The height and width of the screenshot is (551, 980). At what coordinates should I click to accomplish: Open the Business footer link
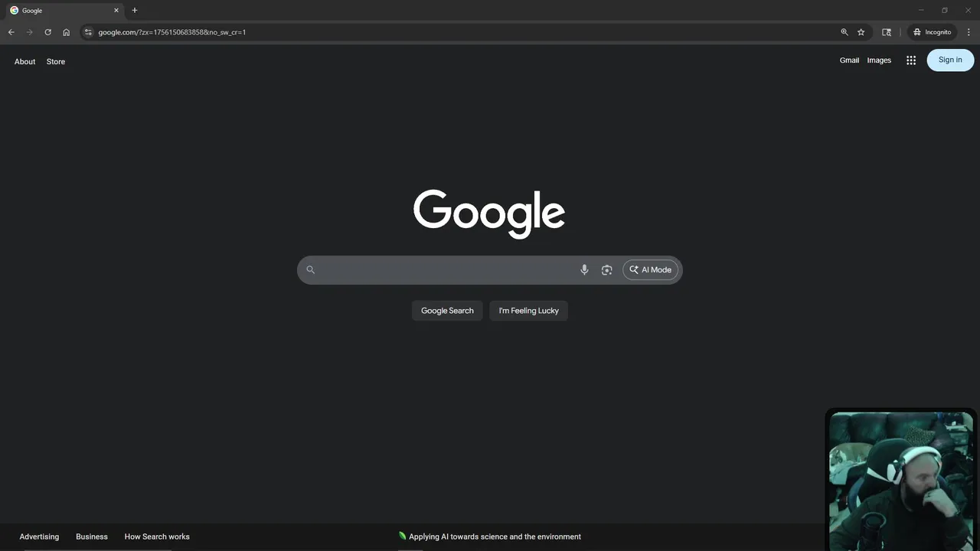click(x=92, y=536)
